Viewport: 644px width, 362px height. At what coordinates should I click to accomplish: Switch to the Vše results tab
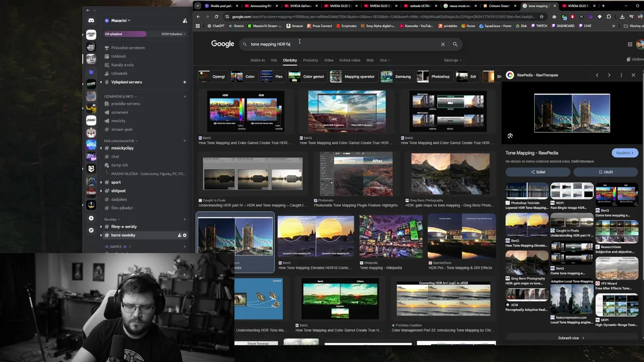[274, 60]
